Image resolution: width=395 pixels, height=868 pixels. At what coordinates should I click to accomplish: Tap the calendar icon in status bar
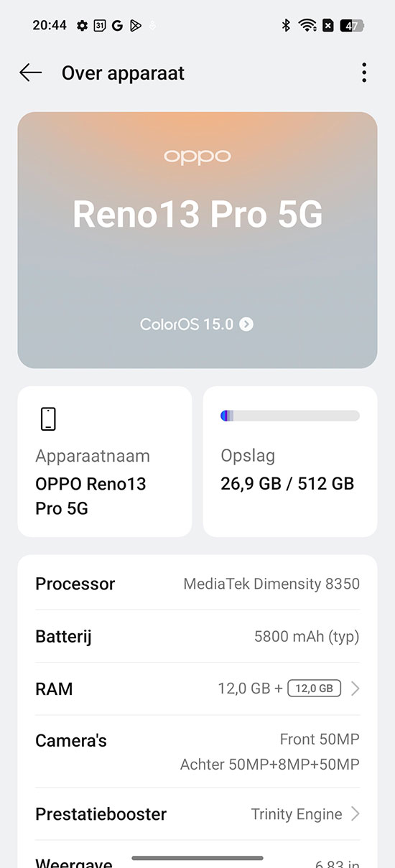[100, 26]
